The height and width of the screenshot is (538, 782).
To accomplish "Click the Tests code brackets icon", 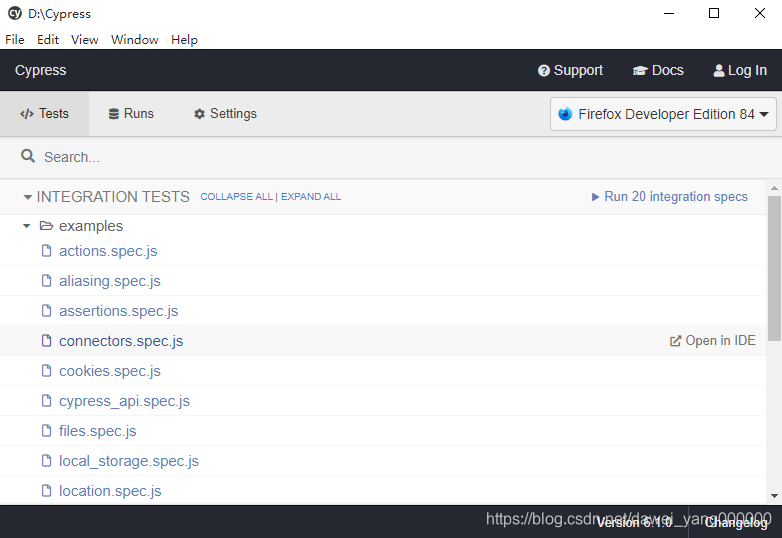I will (x=27, y=114).
